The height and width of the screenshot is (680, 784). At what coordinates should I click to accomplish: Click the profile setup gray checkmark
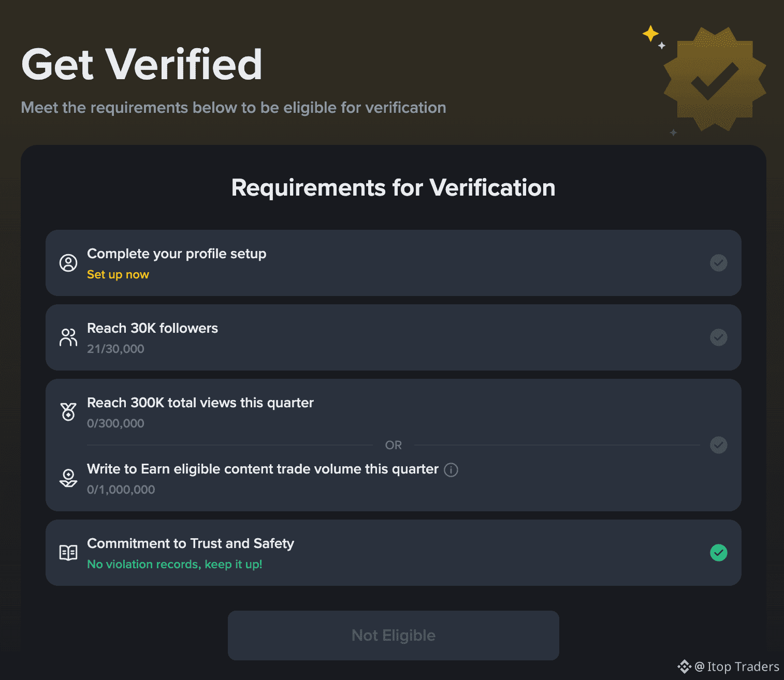718,263
